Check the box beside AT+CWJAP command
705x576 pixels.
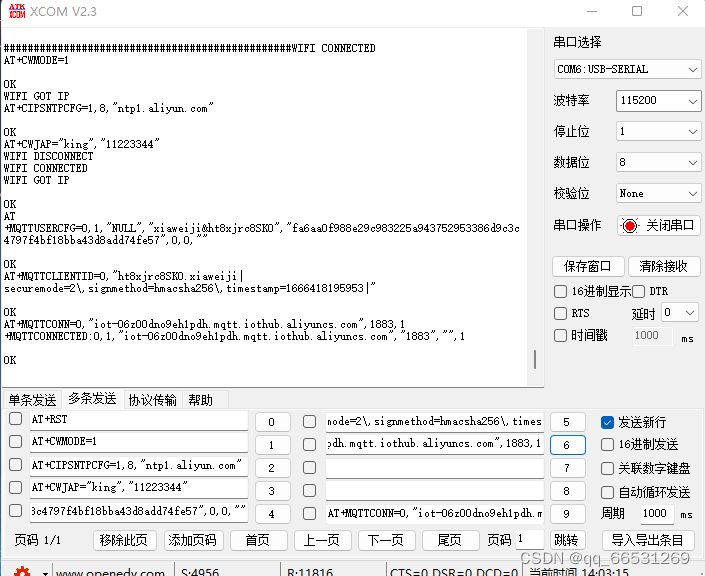[15, 487]
